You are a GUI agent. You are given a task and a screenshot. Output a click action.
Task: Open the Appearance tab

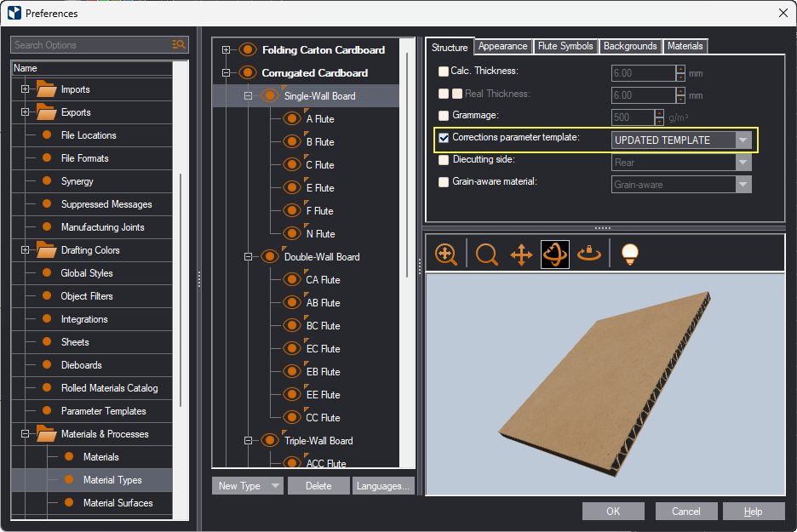(x=503, y=46)
